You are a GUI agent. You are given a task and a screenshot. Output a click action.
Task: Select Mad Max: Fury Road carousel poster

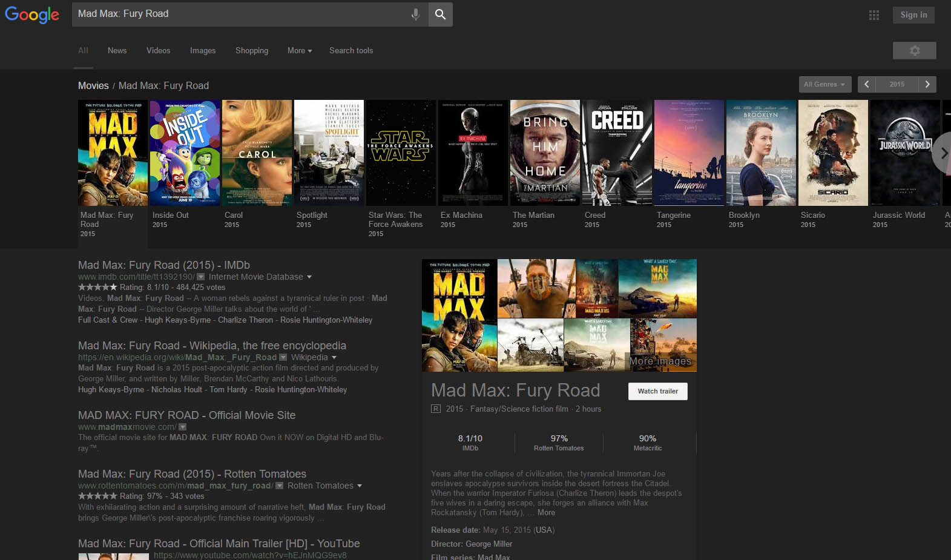click(113, 153)
